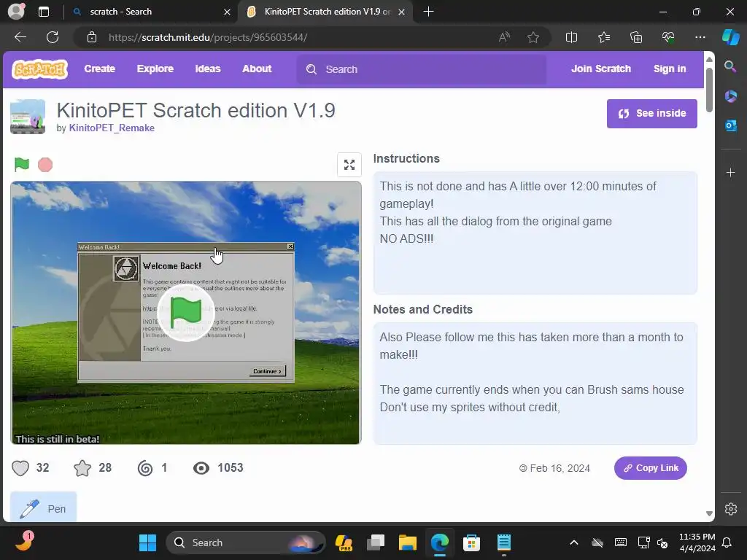Open the Windows Start menu
747x560 pixels.
[147, 542]
